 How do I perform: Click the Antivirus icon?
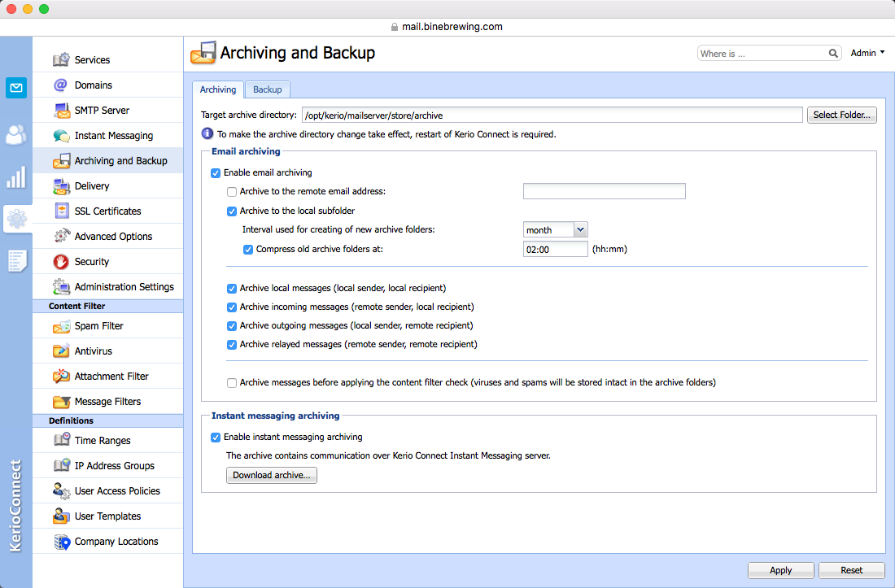tap(61, 351)
